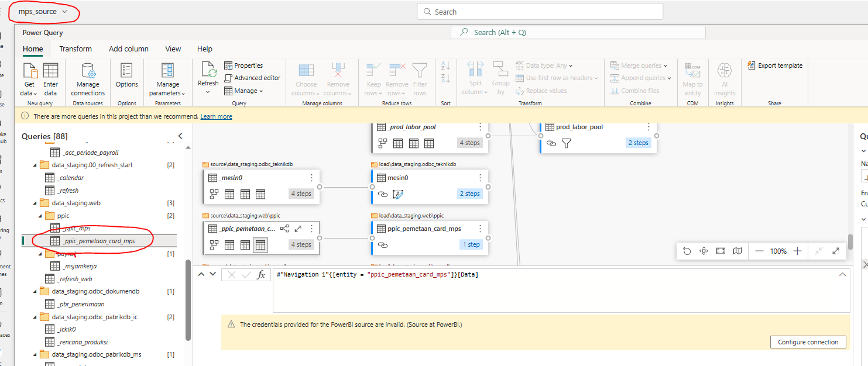Collapse data_staging.odbc_pabrikdb_ic folder
Viewport: 868px width, 366px height.
[35, 317]
